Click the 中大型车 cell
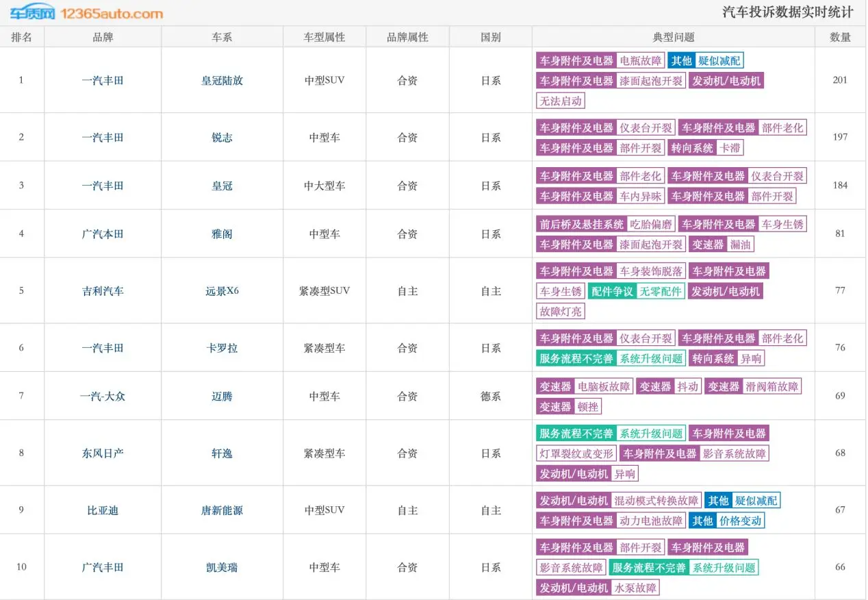The height and width of the screenshot is (600, 868). click(324, 186)
